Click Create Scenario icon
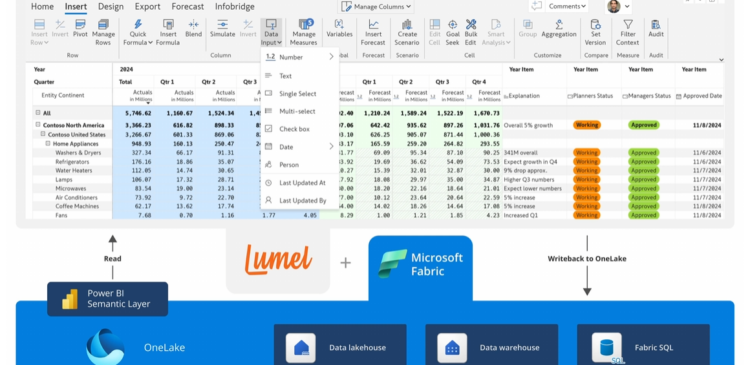 pyautogui.click(x=407, y=24)
